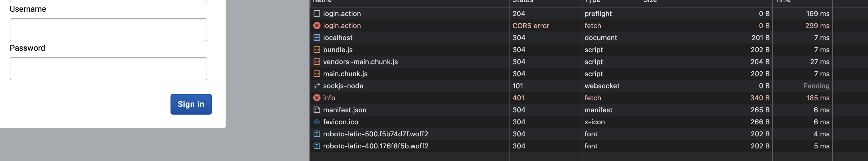This screenshot has width=868, height=161.
Task: Click the font icon for roboto-latin-500 woff2
Action: coord(317,134)
